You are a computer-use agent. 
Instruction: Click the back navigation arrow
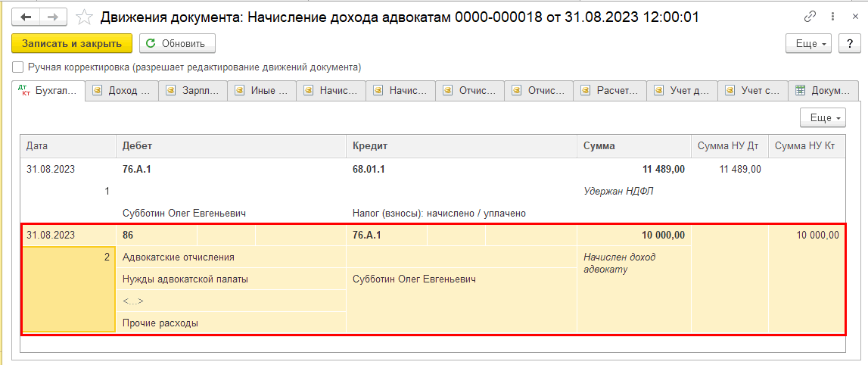pos(26,16)
